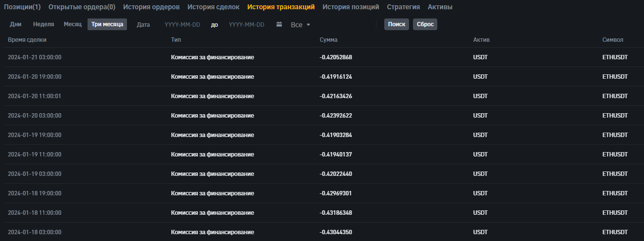The height and width of the screenshot is (241, 644).
Task: Click amount -0.41903284
Action: [336, 135]
